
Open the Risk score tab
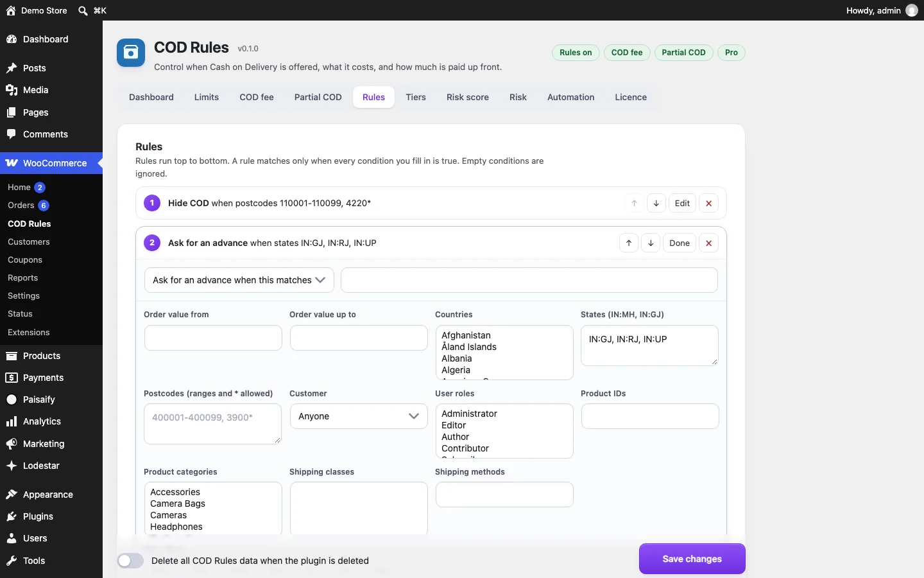point(468,98)
